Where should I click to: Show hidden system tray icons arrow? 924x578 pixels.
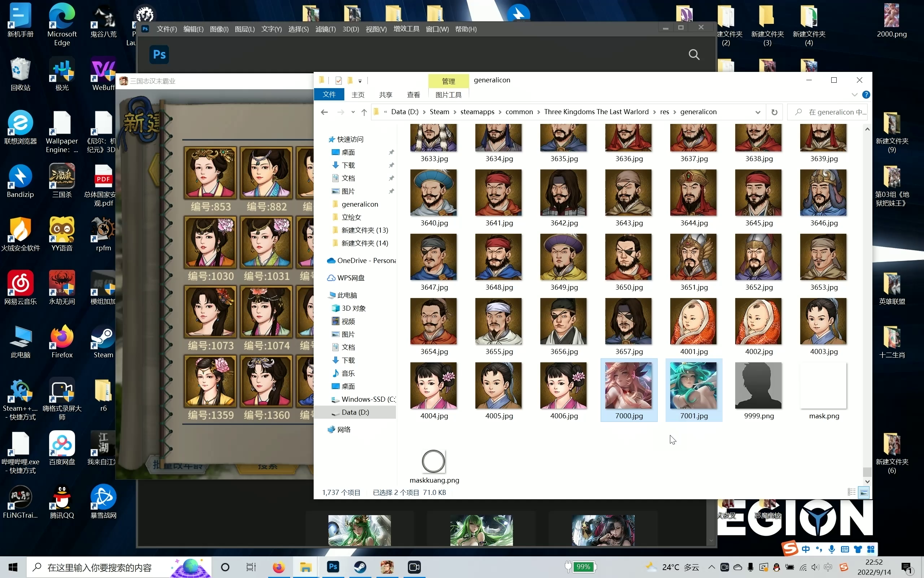click(711, 567)
